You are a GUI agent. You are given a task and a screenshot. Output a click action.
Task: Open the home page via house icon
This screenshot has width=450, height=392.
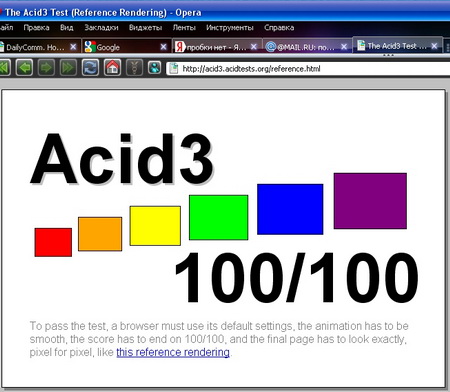pos(112,68)
